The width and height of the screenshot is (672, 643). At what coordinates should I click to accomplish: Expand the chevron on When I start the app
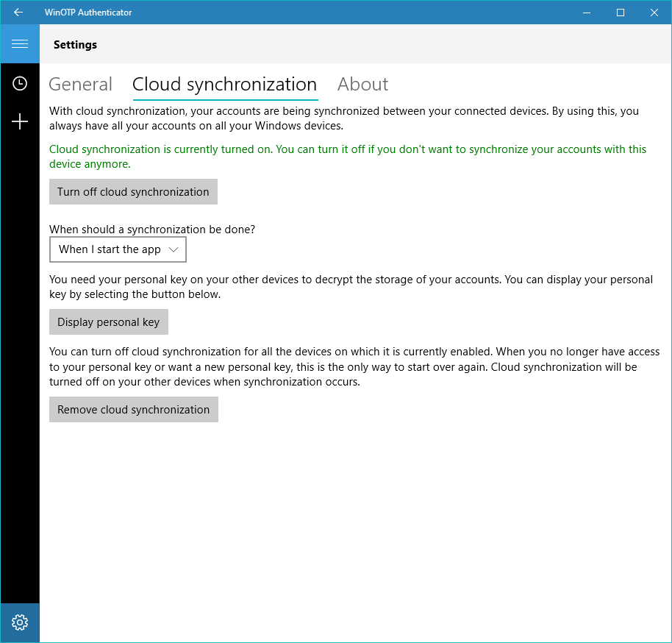click(x=174, y=249)
